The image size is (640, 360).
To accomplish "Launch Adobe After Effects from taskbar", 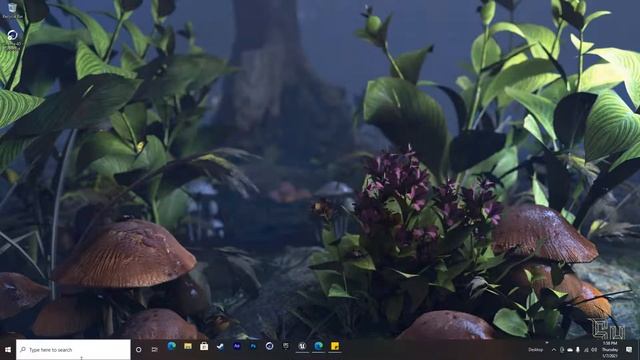I will pos(237,347).
